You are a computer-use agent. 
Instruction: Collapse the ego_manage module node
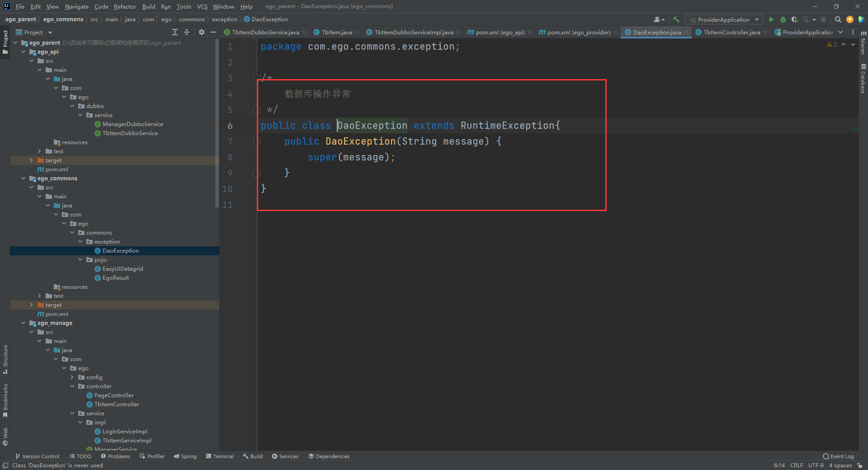[x=24, y=323]
